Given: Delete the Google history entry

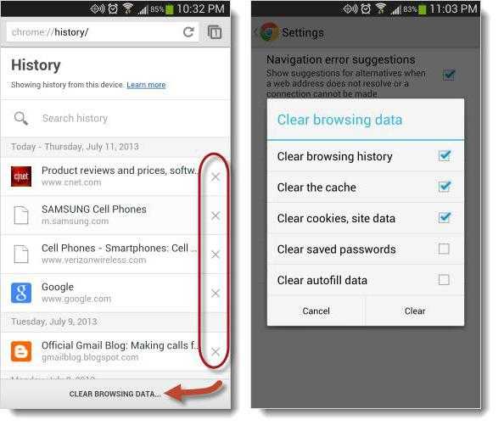Looking at the screenshot, I should [216, 293].
